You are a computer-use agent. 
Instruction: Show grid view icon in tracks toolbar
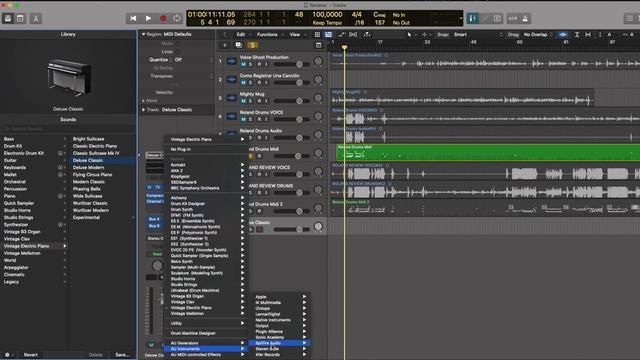click(x=317, y=35)
